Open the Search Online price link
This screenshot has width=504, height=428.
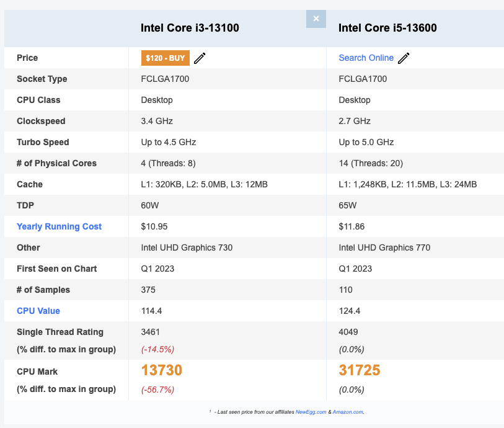pyautogui.click(x=366, y=58)
